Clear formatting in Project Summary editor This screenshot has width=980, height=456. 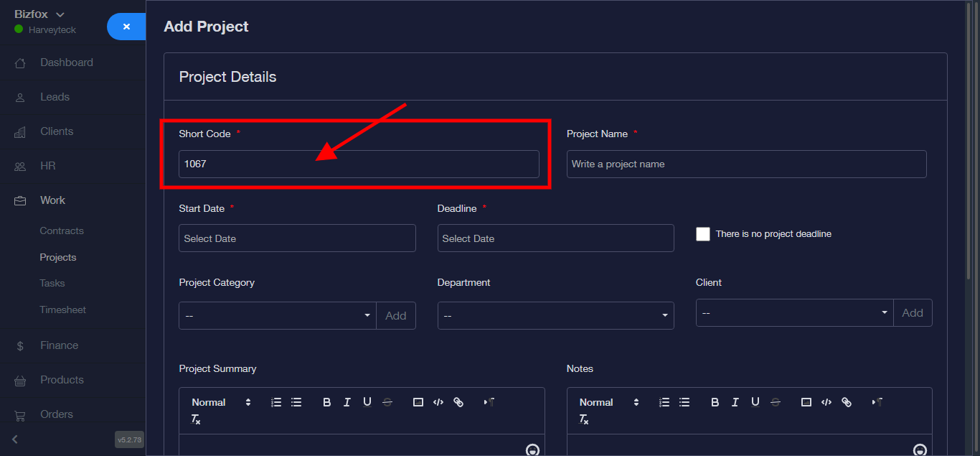(x=195, y=419)
